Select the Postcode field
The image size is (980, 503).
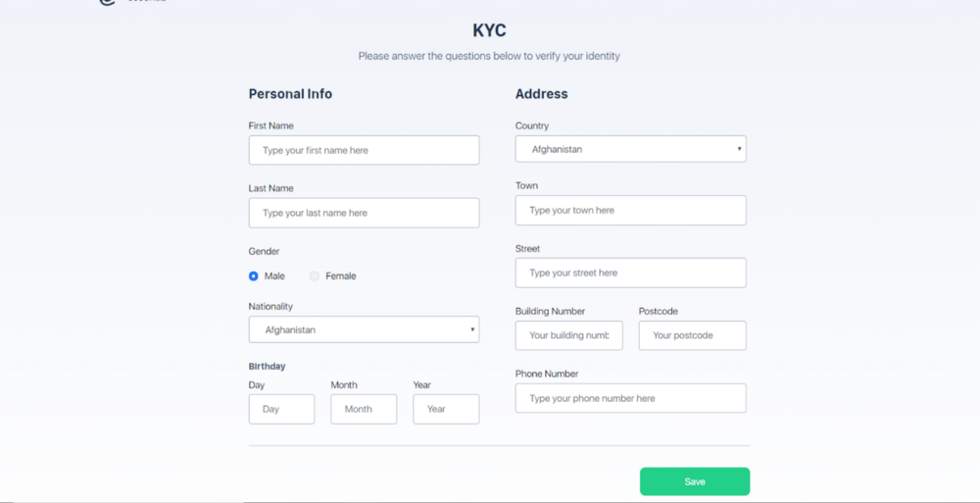pos(693,335)
